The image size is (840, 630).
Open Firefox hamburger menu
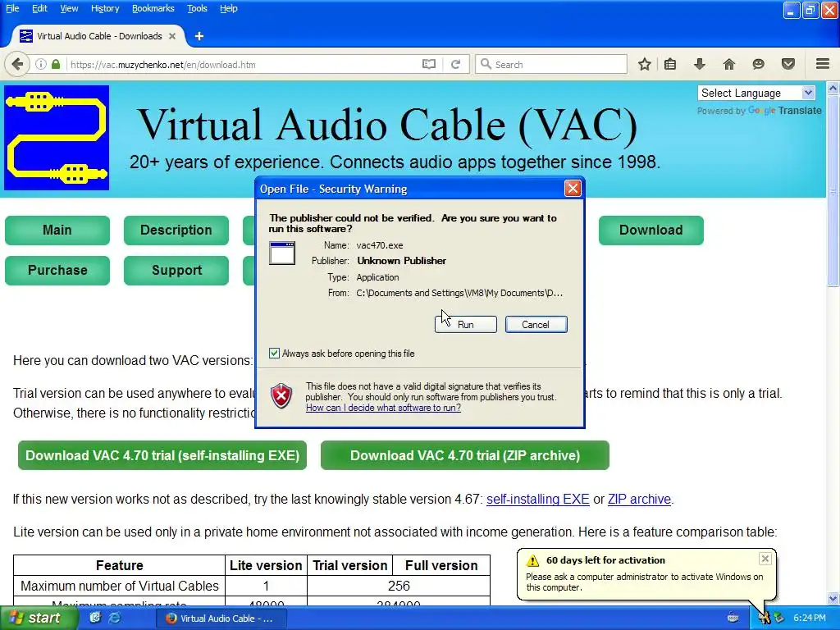pyautogui.click(x=823, y=64)
